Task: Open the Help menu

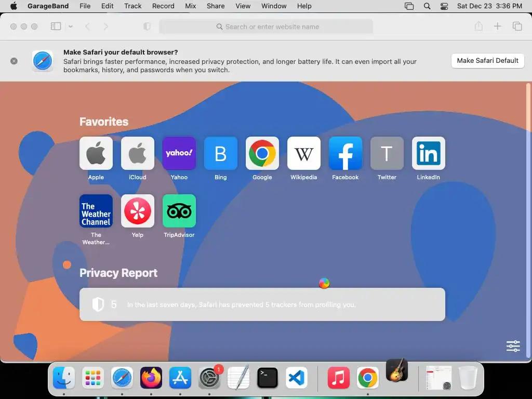Action: coord(304,6)
